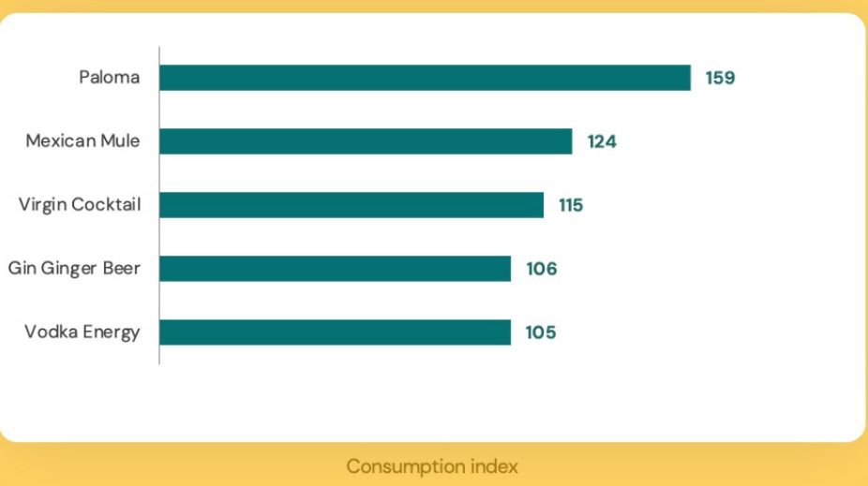This screenshot has height=486, width=868.
Task: Select the Mexican Mule bar
Action: tap(366, 141)
